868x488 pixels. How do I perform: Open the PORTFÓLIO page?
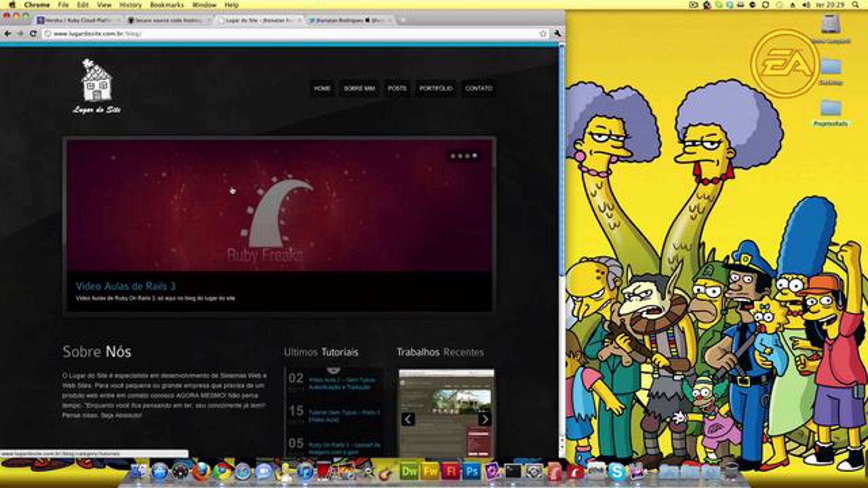[436, 88]
